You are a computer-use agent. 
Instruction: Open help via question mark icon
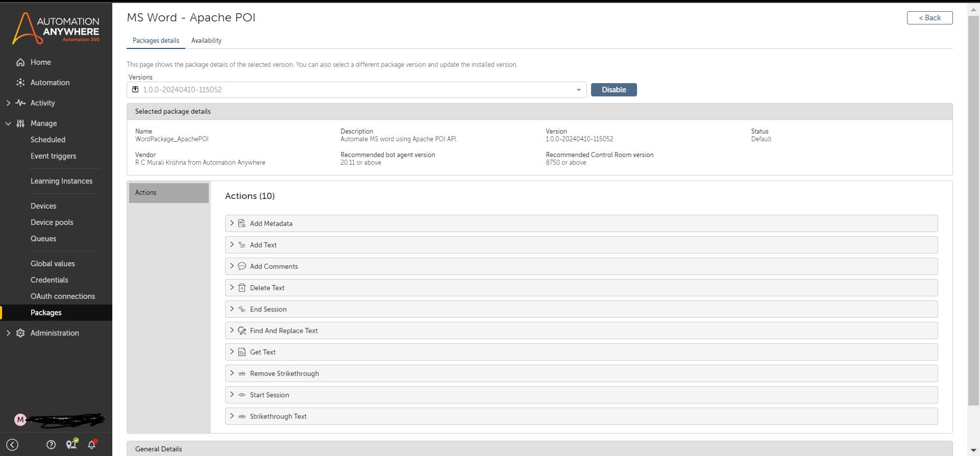click(x=51, y=445)
